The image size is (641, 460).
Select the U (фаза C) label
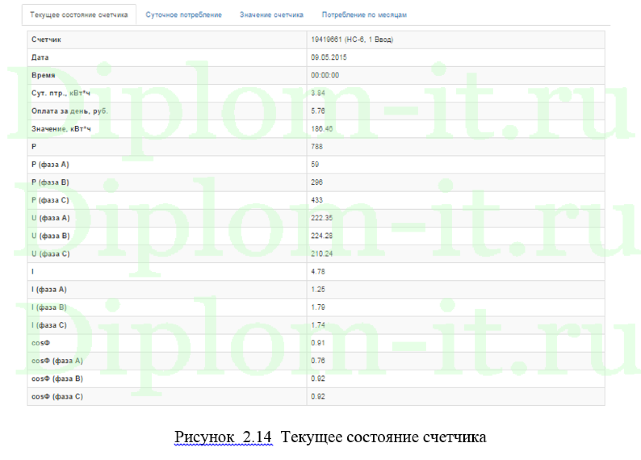tap(51, 254)
